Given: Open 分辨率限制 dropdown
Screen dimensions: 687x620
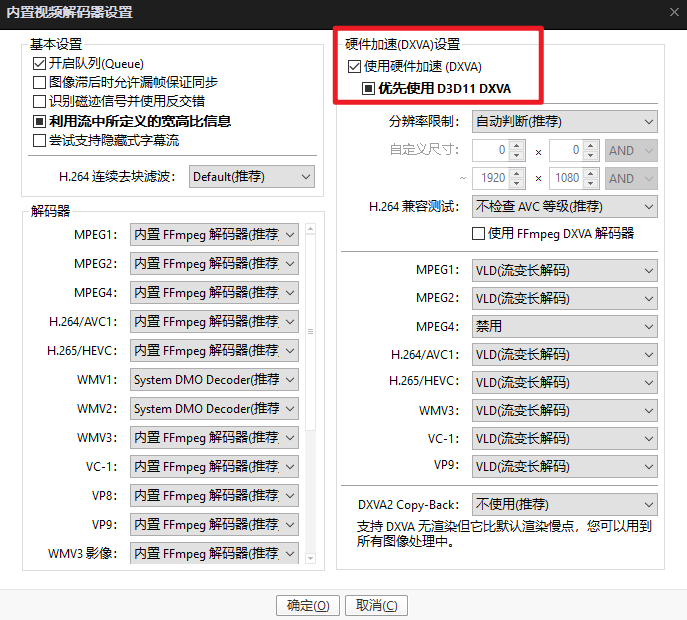Looking at the screenshot, I should click(x=564, y=121).
